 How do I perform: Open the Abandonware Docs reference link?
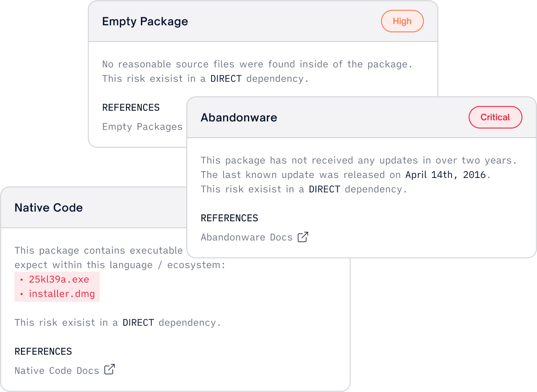click(247, 237)
